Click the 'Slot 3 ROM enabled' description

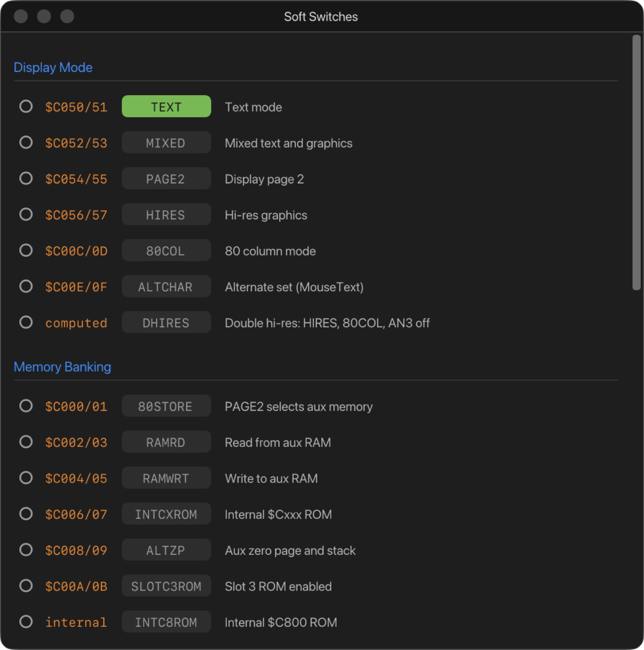(278, 586)
